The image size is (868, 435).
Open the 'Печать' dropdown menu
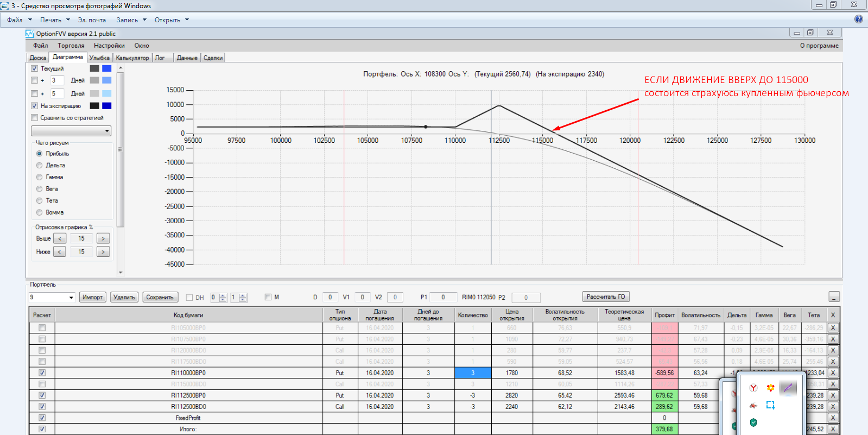(55, 20)
